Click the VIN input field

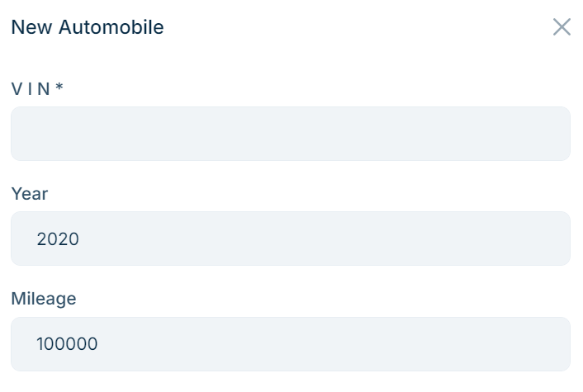click(x=290, y=134)
